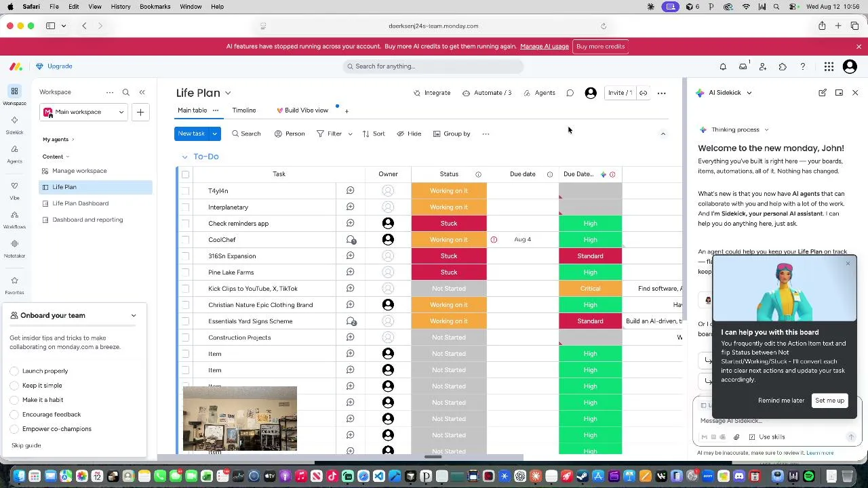
Task: Open New task dropdown arrow
Action: (x=214, y=134)
